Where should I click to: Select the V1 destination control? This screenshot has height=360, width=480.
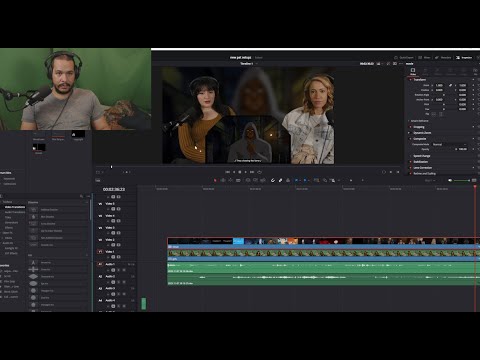100,252
